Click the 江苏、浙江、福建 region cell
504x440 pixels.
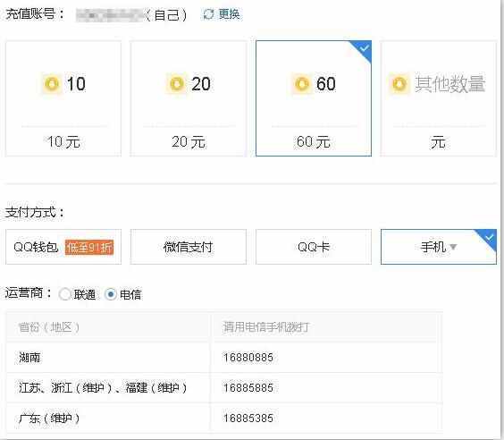coord(108,387)
